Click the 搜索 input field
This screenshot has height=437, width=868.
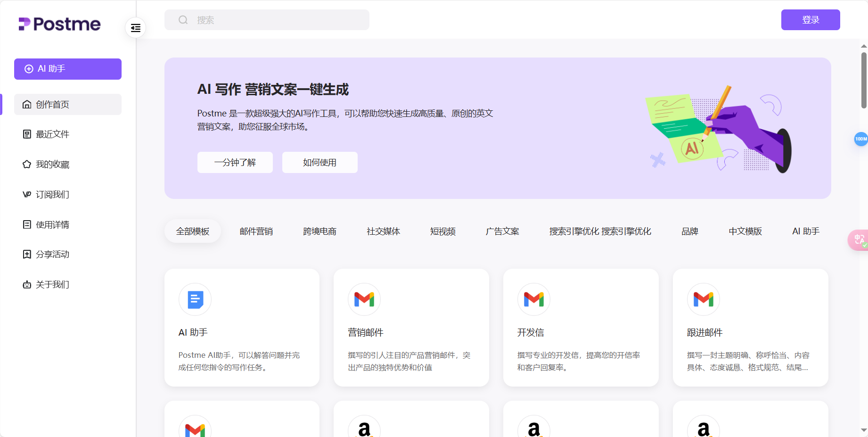click(x=267, y=20)
